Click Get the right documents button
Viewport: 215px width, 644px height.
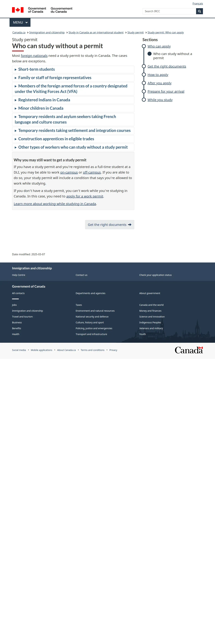pyautogui.click(x=110, y=225)
